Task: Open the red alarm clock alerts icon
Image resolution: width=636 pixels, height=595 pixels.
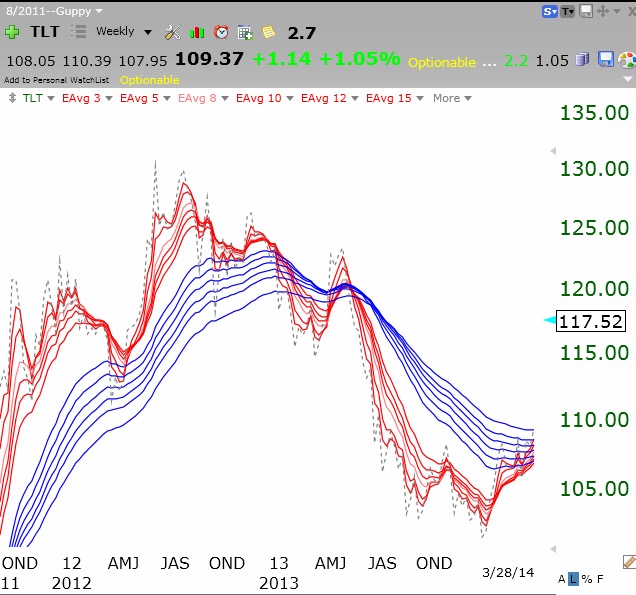Action: (221, 32)
